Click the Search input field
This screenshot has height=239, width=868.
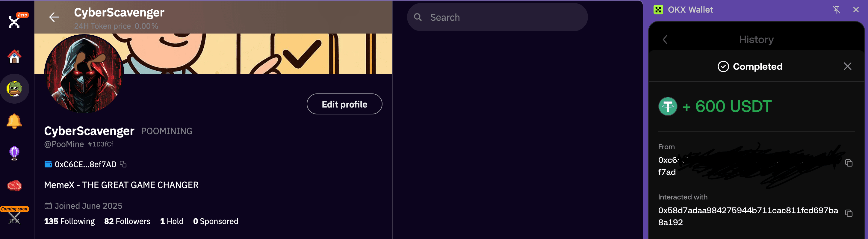click(x=502, y=17)
